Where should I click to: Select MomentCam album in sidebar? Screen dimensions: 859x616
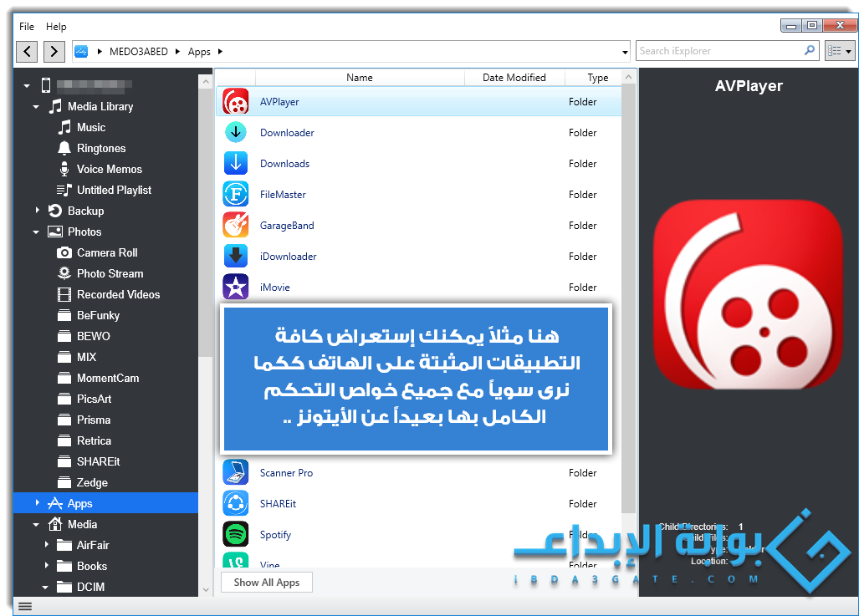coord(108,378)
